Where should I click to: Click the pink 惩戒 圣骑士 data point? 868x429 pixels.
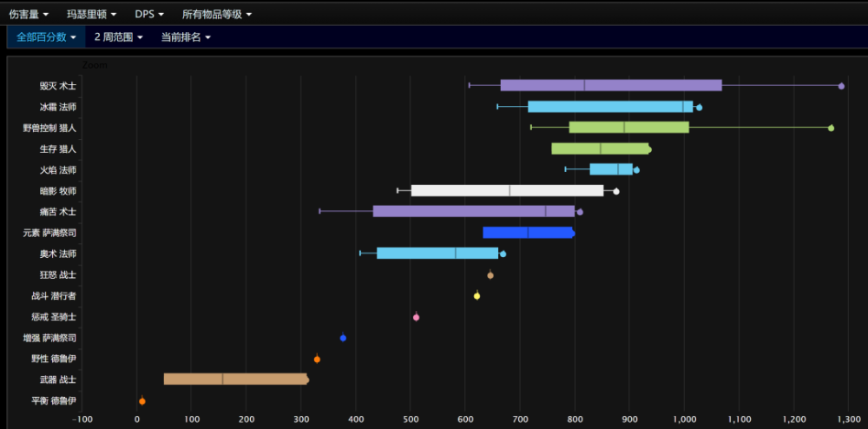416,317
